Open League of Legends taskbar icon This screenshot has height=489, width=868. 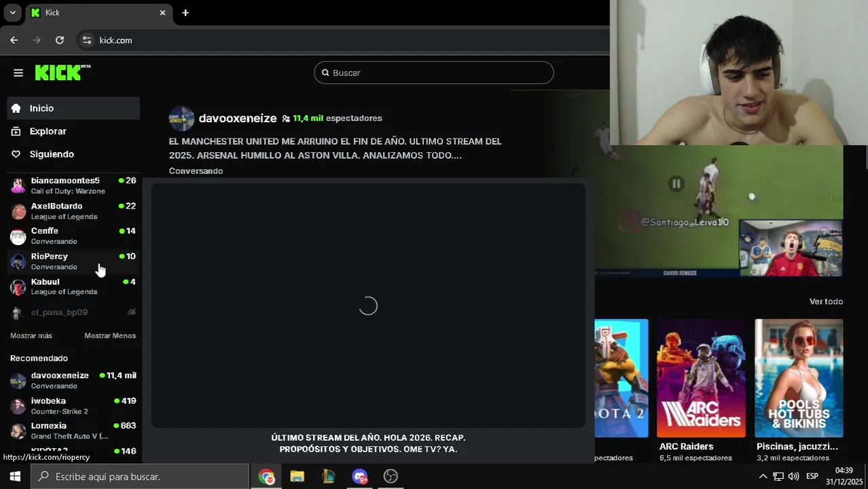coord(328,476)
